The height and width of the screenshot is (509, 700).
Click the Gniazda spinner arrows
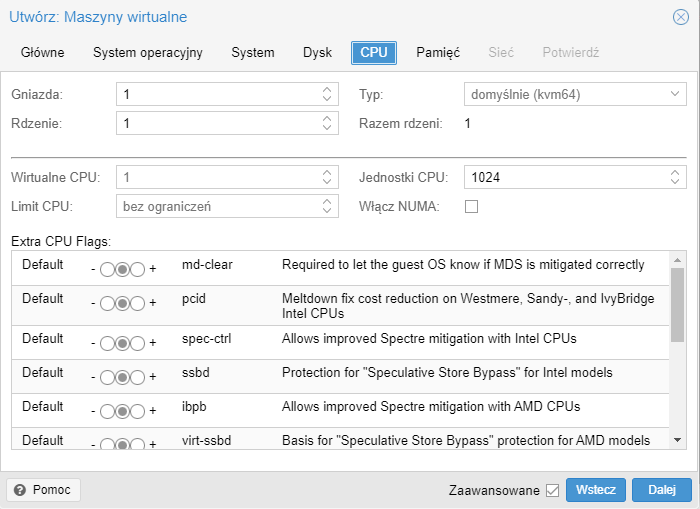point(326,95)
